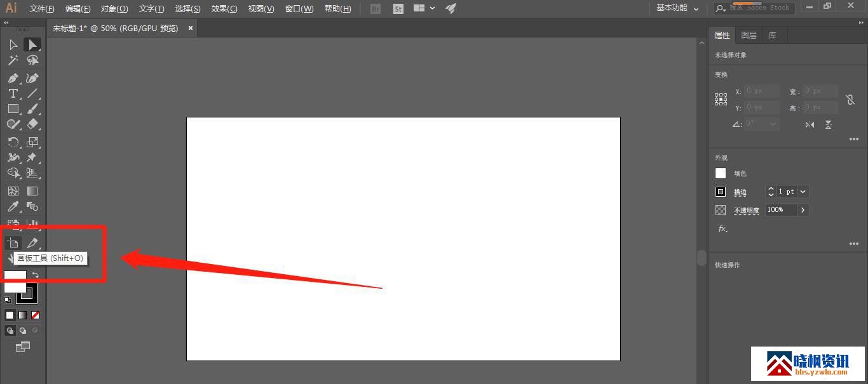
Task: Expand the opacity slider arrow
Action: pos(803,210)
